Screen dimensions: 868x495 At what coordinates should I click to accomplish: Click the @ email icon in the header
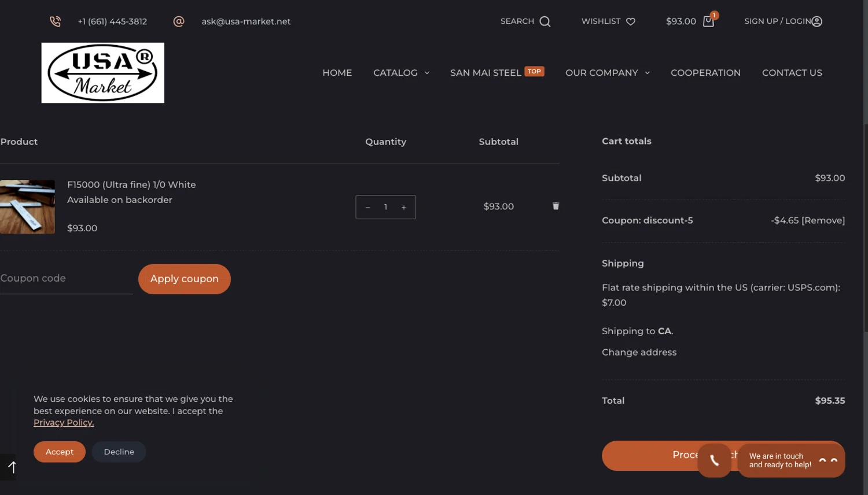tap(179, 21)
